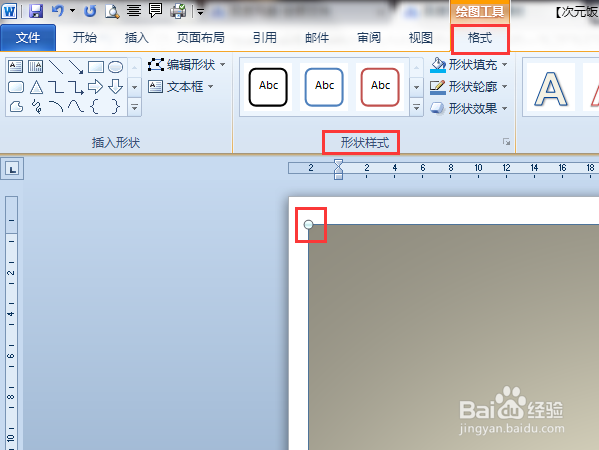Select the 格式 tab under 绘图工具
Viewport: 599px width, 450px height.
click(x=480, y=38)
